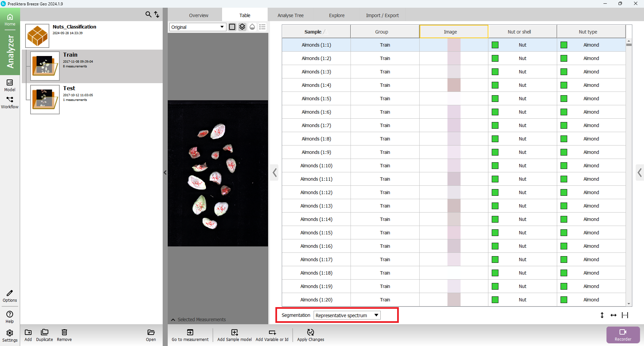Image resolution: width=644 pixels, height=346 pixels.
Task: Click Add Variable or Id
Action: 272,335
